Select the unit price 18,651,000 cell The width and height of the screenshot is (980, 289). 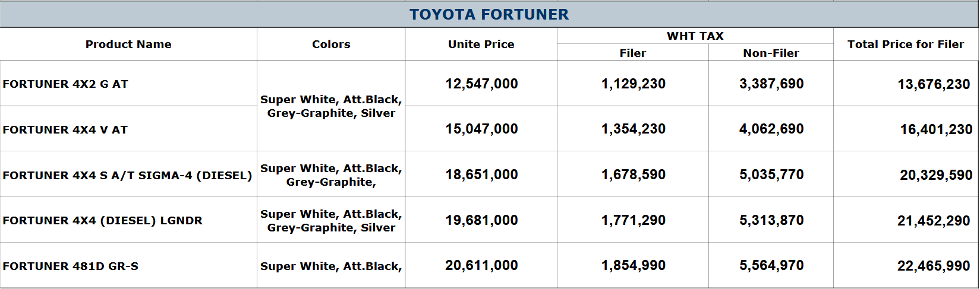point(481,174)
